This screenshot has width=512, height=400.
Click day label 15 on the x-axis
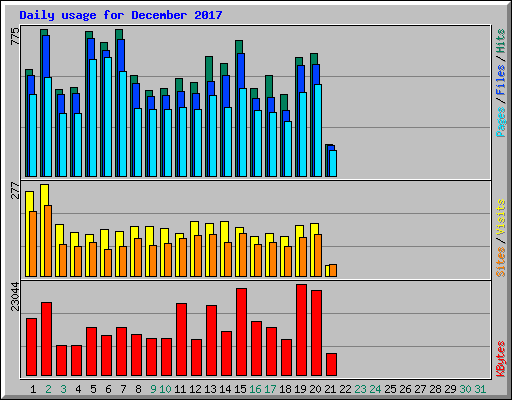point(240,389)
